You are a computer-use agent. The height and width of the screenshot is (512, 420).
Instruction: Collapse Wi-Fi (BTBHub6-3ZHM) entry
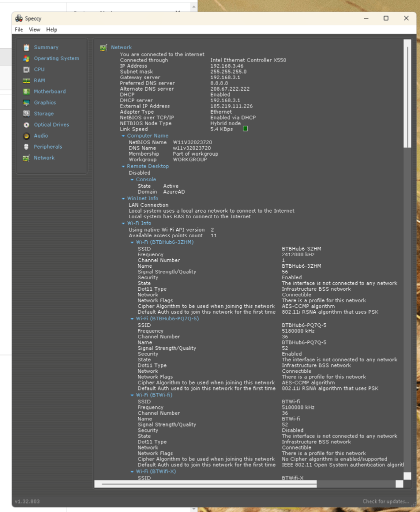tap(132, 242)
